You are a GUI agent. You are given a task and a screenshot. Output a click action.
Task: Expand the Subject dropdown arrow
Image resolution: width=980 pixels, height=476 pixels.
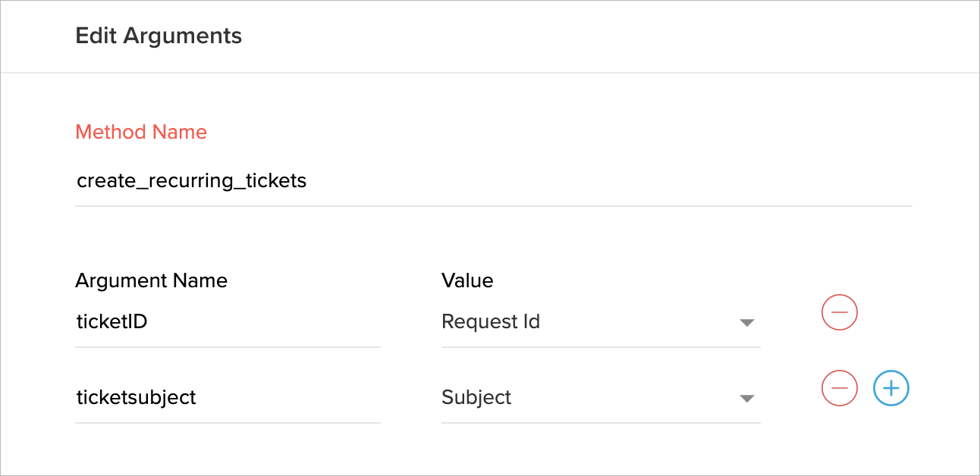point(746,399)
